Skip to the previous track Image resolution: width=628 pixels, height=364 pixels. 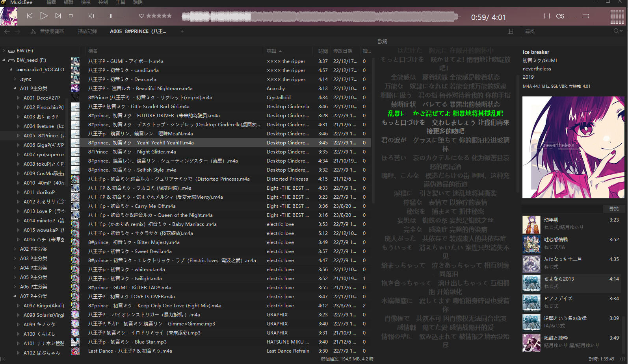click(x=30, y=16)
